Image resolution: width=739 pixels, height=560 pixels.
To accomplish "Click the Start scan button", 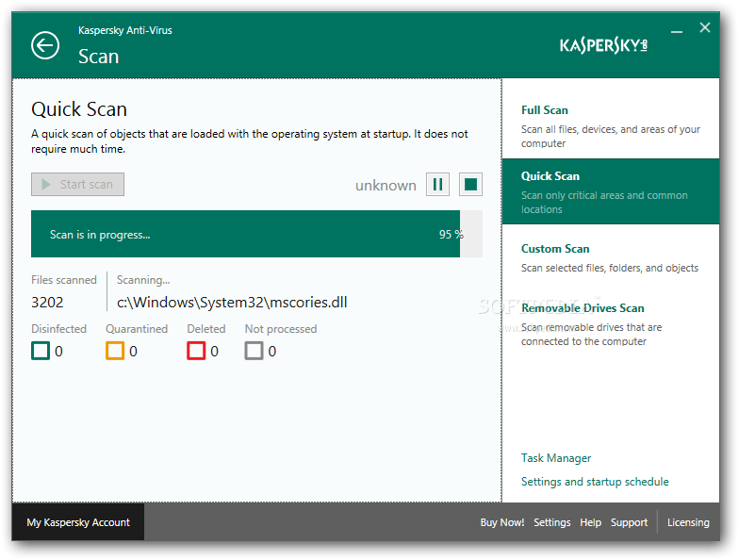I will tap(77, 185).
